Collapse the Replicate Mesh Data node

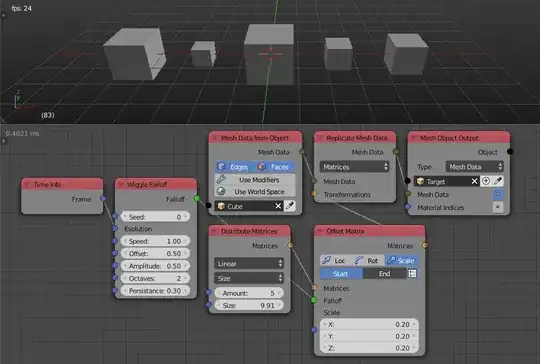click(320, 138)
